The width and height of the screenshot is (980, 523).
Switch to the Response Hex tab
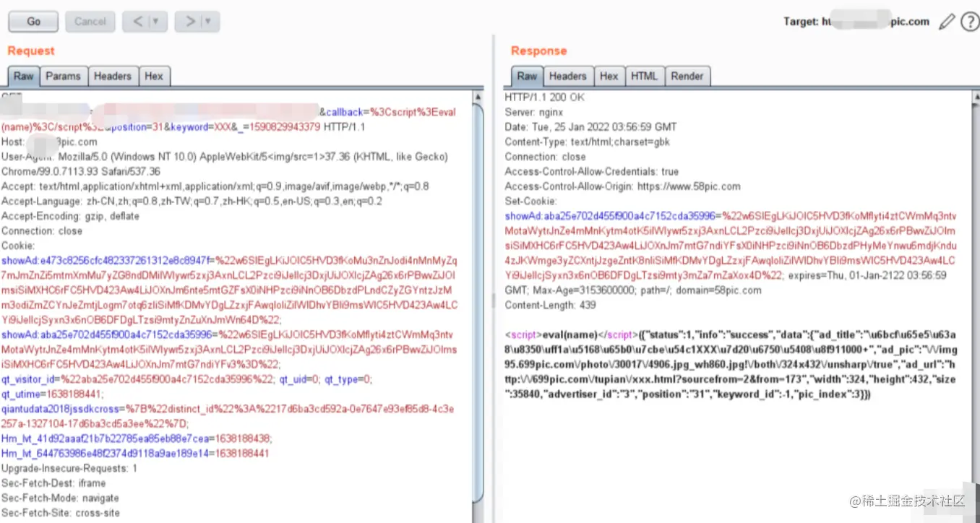[609, 76]
